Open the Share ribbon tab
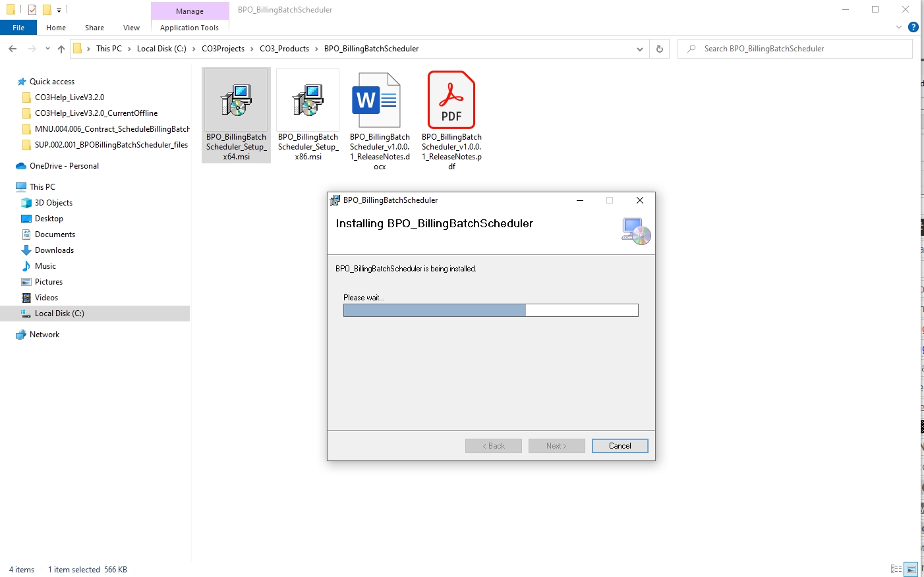The image size is (924, 577). (x=94, y=28)
